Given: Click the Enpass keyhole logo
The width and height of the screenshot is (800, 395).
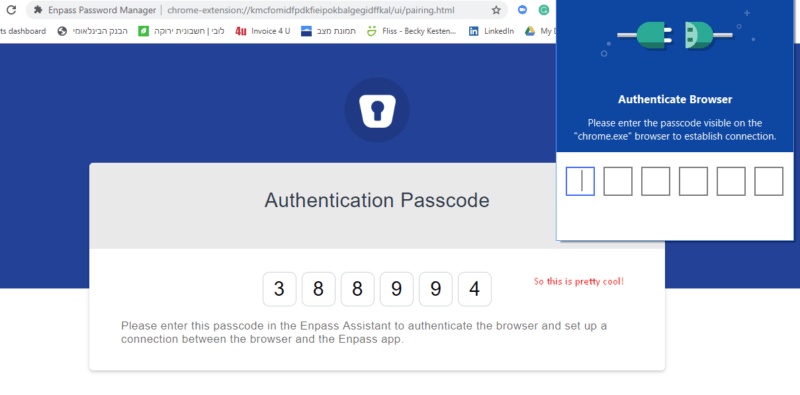Looking at the screenshot, I should pyautogui.click(x=377, y=110).
